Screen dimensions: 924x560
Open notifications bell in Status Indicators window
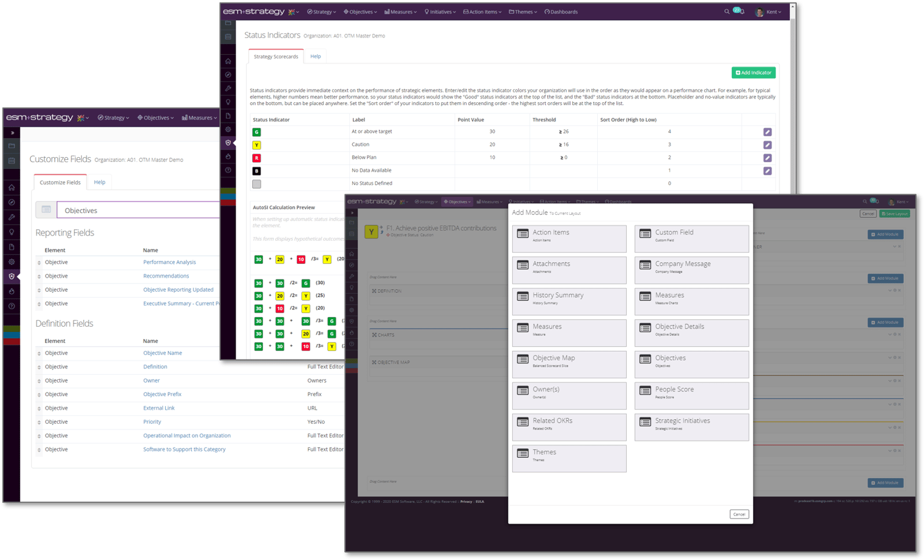coord(742,12)
